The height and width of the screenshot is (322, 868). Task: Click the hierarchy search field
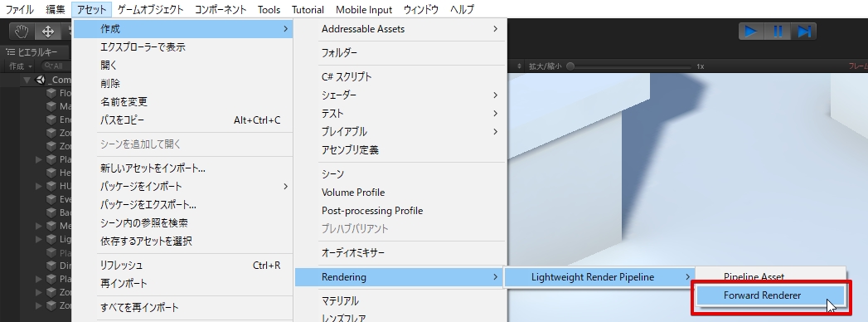tap(57, 66)
